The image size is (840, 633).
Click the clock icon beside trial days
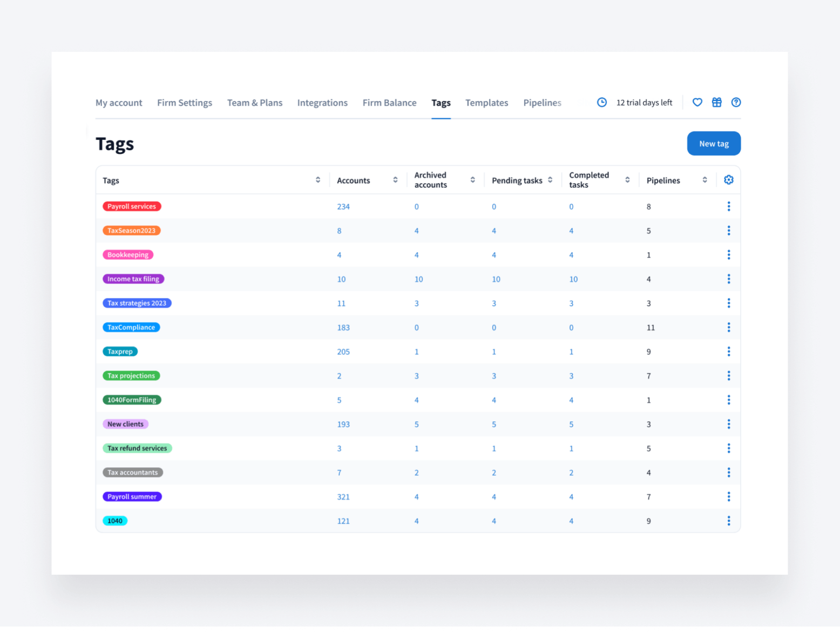pyautogui.click(x=601, y=103)
